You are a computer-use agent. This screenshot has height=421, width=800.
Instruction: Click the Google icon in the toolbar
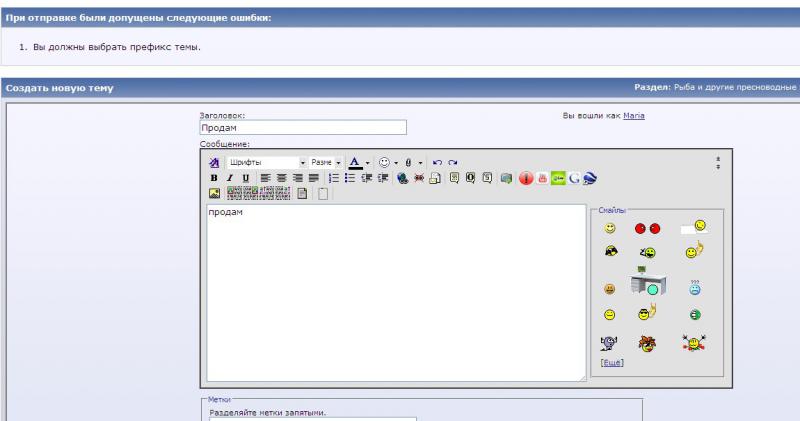click(575, 177)
